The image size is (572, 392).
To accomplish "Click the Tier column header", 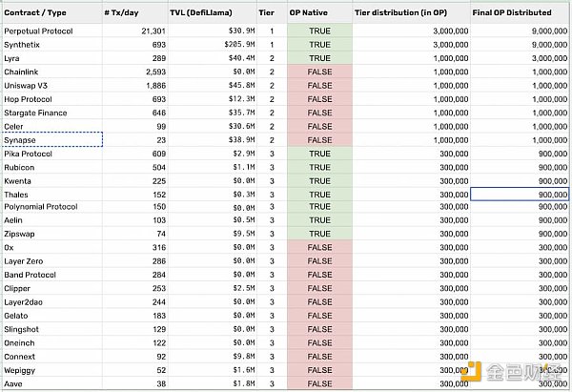I will tap(272, 12).
